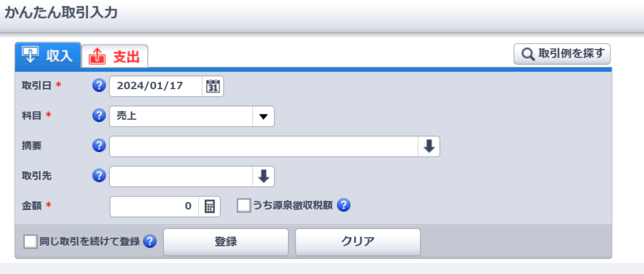The width and height of the screenshot is (644, 274).
Task: Click the help icon next to 科目
Action: [99, 116]
